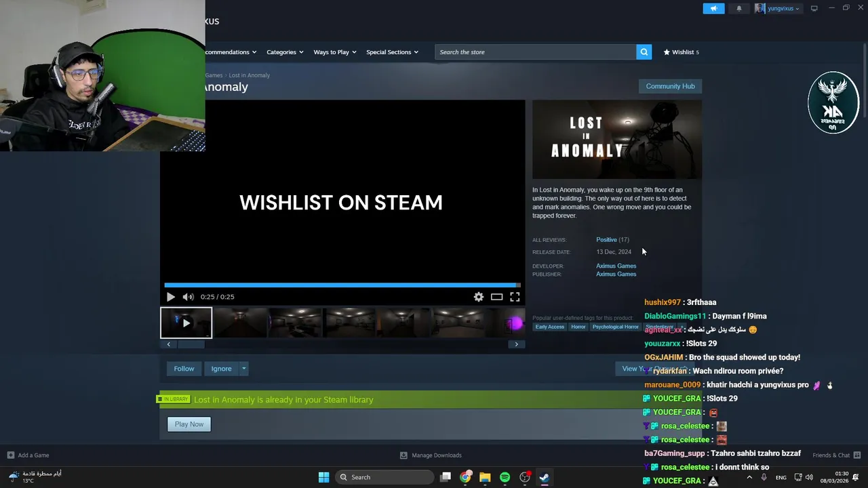Follow Lost in Anomaly

coord(184,369)
